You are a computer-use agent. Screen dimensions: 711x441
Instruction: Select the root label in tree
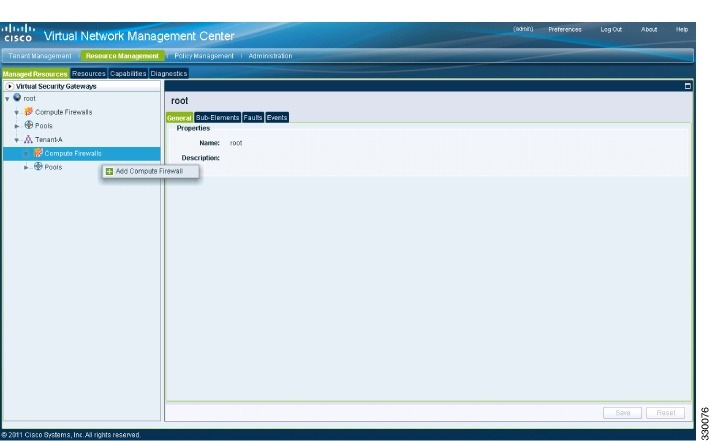tap(29, 98)
